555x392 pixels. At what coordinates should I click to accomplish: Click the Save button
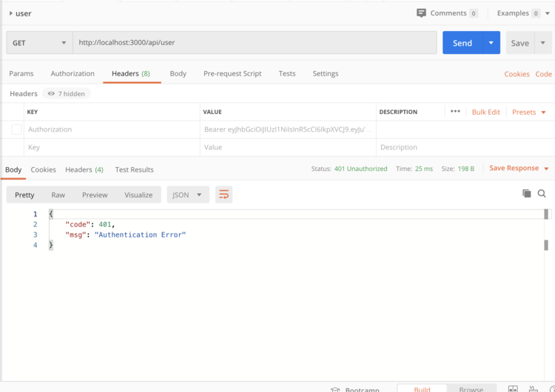click(x=520, y=43)
